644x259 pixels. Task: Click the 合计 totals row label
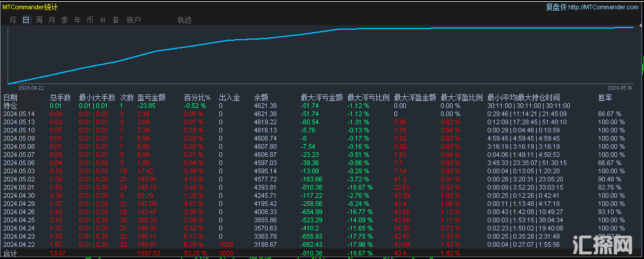10,253
